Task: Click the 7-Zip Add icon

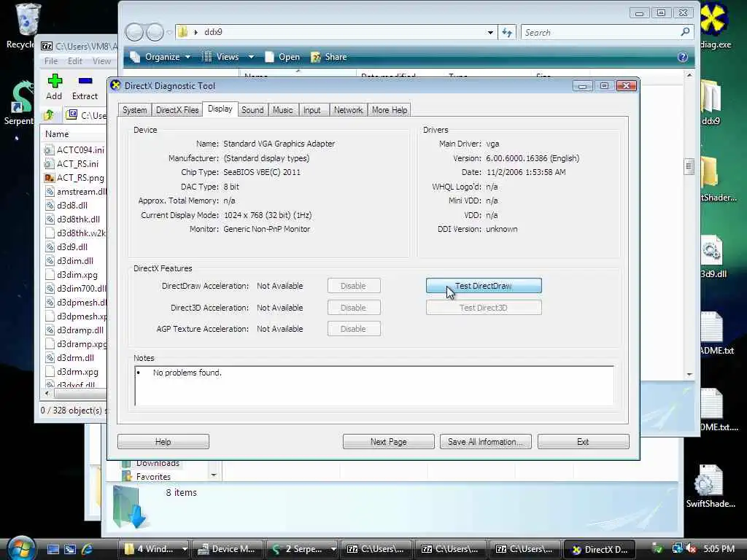Action: click(x=54, y=87)
